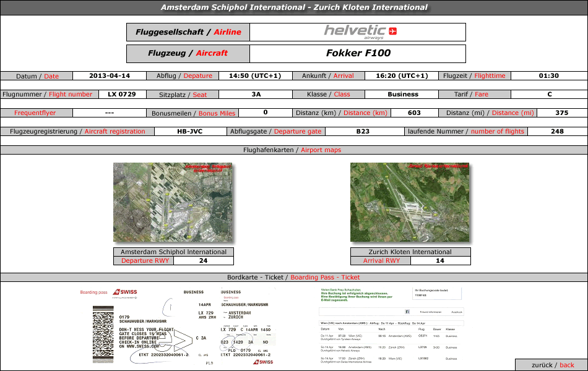Click the Bonusmeilen / Bonus Miles label
The image size is (588, 371).
coord(194,113)
